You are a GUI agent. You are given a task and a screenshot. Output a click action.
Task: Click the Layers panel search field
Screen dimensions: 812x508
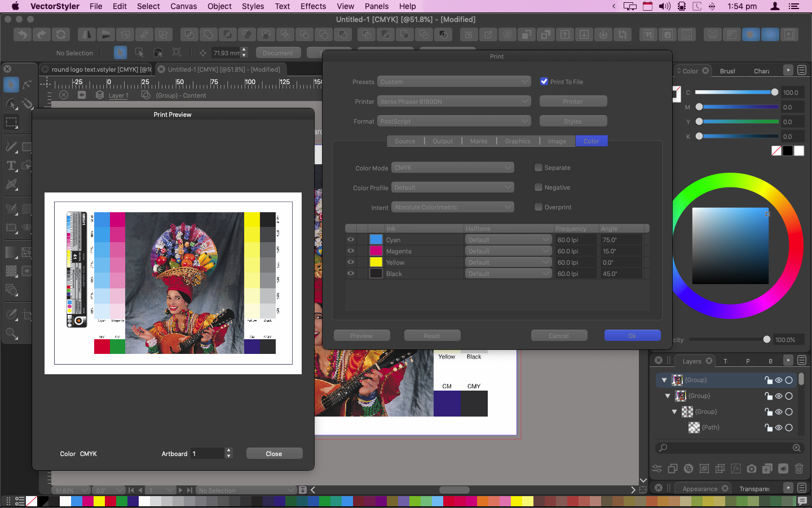click(727, 448)
